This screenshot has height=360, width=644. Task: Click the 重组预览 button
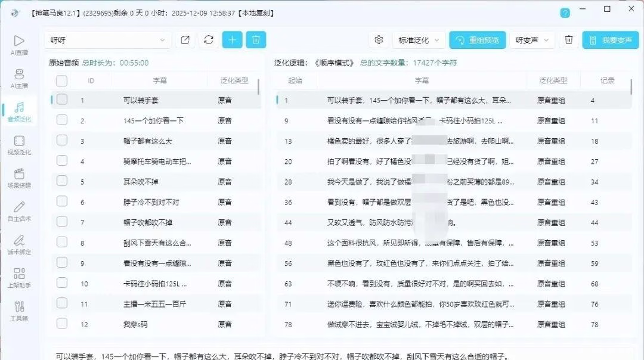478,40
